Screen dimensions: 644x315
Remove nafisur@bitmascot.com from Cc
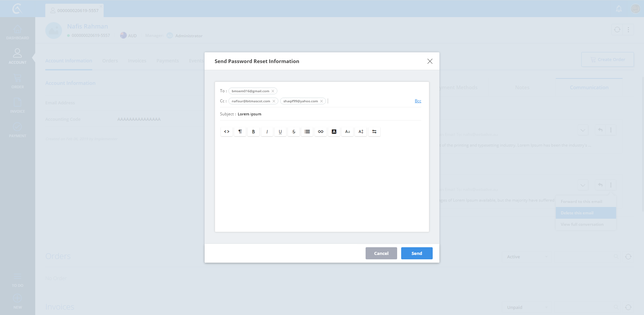click(274, 101)
